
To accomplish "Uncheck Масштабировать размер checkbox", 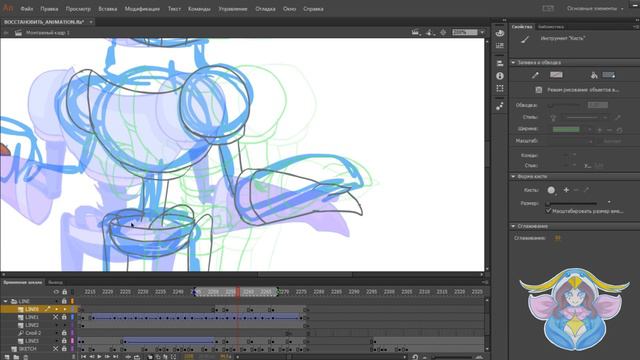I will [548, 211].
